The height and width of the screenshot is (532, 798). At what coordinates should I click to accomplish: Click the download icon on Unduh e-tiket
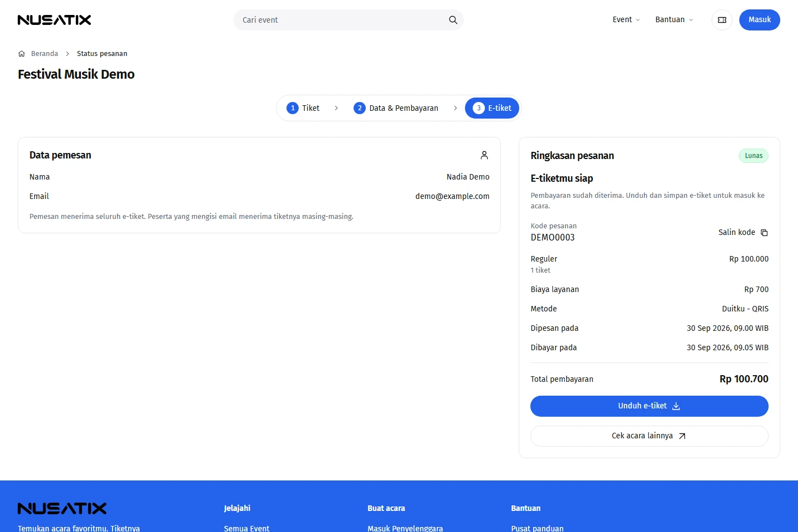click(676, 406)
